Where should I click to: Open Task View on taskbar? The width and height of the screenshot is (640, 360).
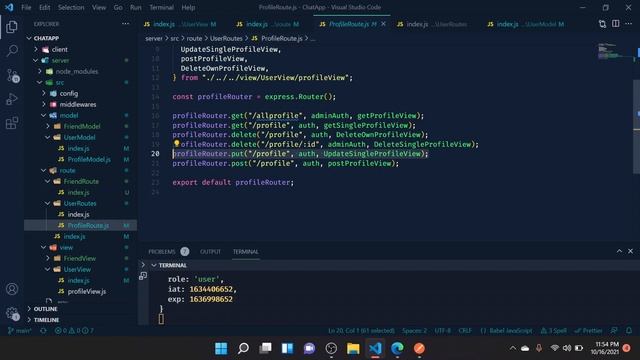[265, 348]
